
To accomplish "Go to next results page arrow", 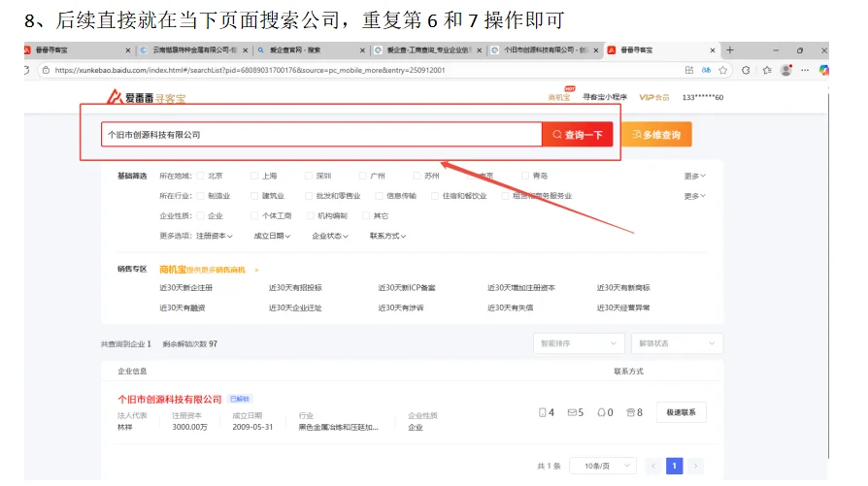I will coord(696,466).
